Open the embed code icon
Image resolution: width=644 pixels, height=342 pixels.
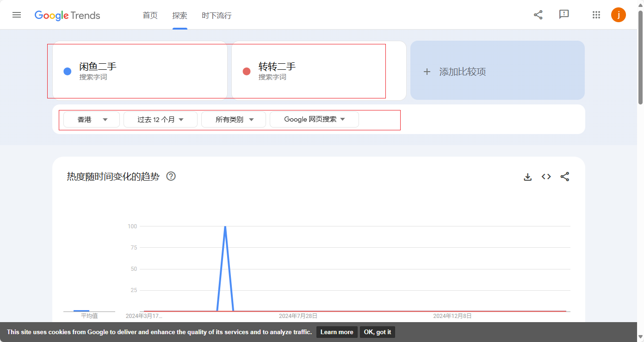(546, 177)
